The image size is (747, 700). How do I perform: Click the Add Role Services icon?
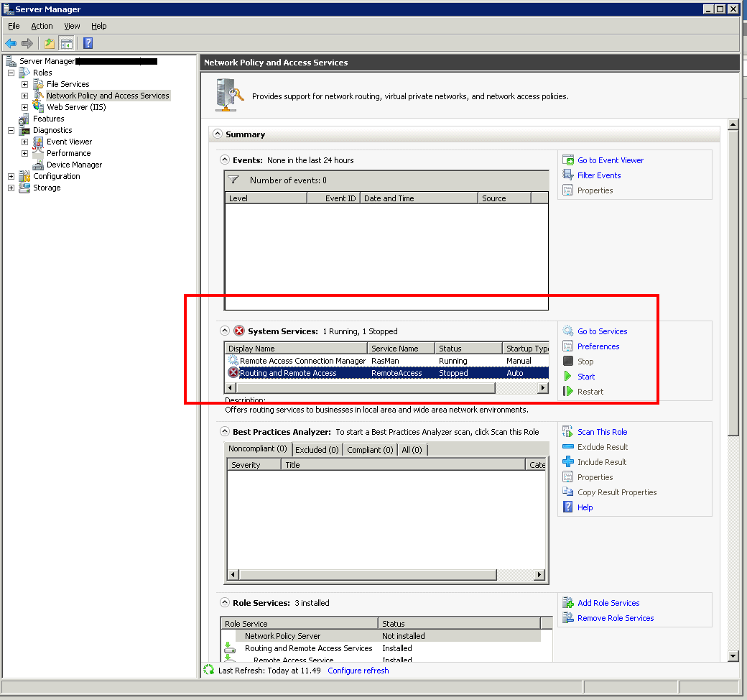tap(568, 603)
